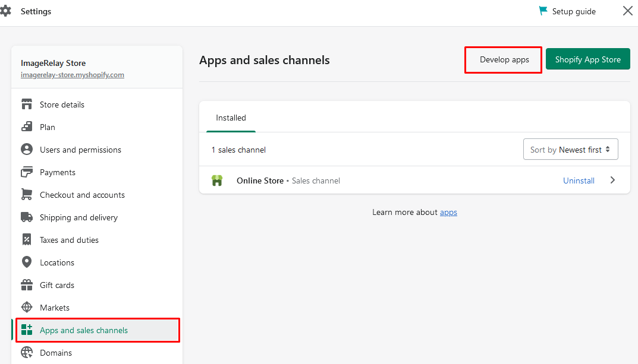Click the Locations pin icon
This screenshot has width=638, height=364.
point(26,262)
